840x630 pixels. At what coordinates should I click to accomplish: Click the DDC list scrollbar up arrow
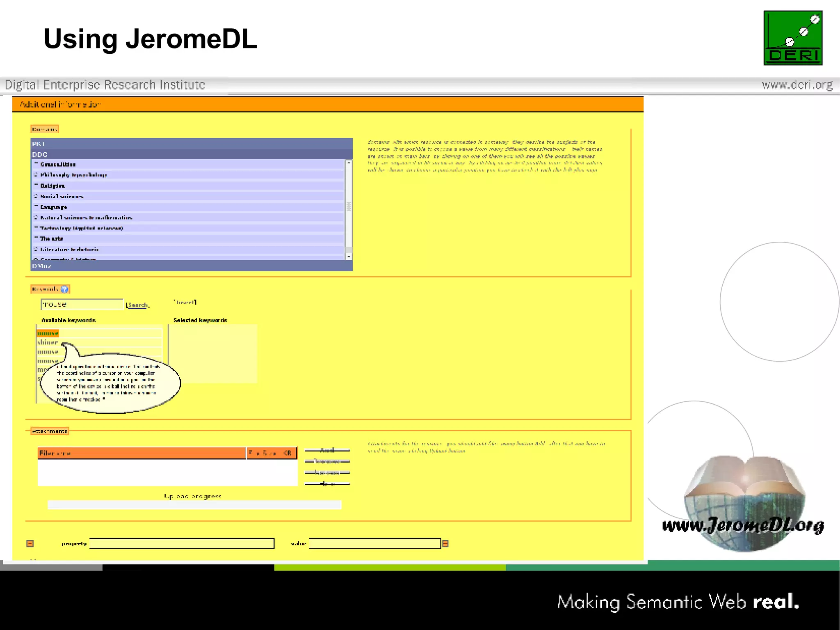click(349, 163)
